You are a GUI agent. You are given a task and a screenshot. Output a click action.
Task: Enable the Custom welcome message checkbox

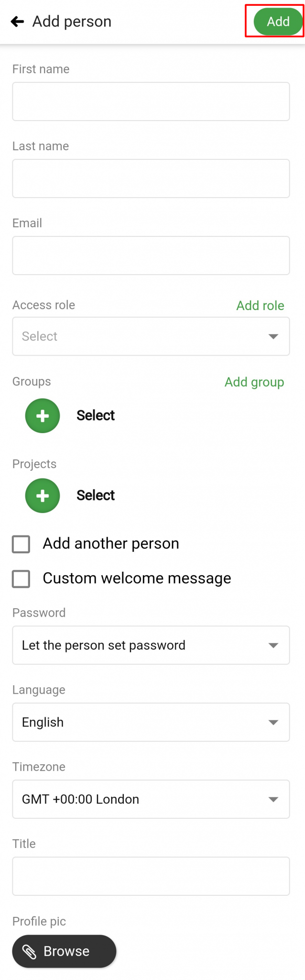click(x=21, y=579)
